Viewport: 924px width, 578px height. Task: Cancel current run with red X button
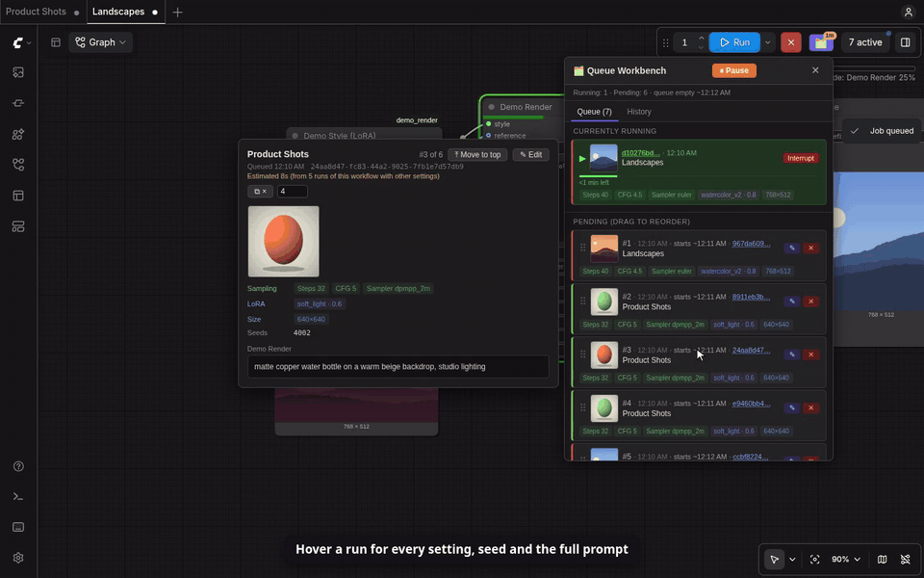pos(791,42)
